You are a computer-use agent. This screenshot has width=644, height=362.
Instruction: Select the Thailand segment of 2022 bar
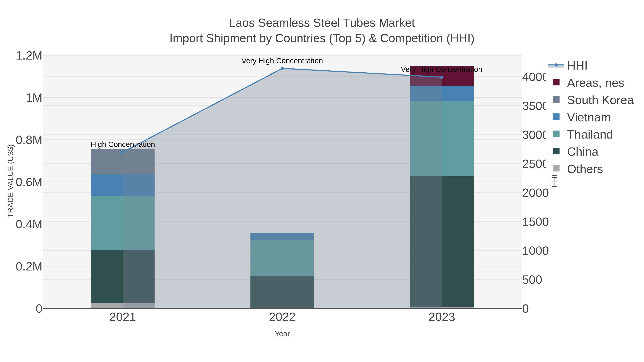tap(282, 258)
